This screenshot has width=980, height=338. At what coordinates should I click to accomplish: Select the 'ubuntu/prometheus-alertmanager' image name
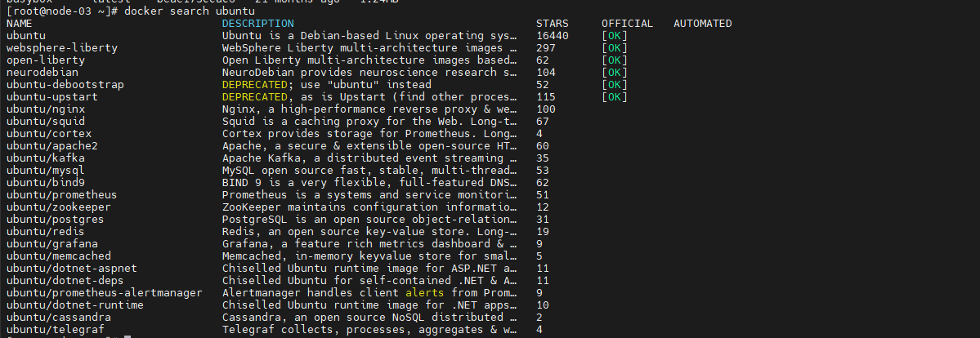[105, 292]
